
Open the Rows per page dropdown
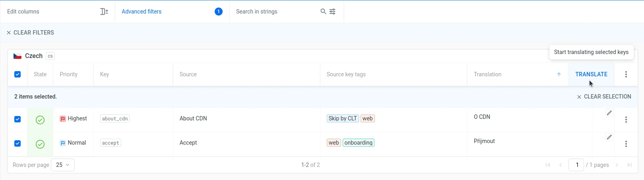tap(63, 165)
